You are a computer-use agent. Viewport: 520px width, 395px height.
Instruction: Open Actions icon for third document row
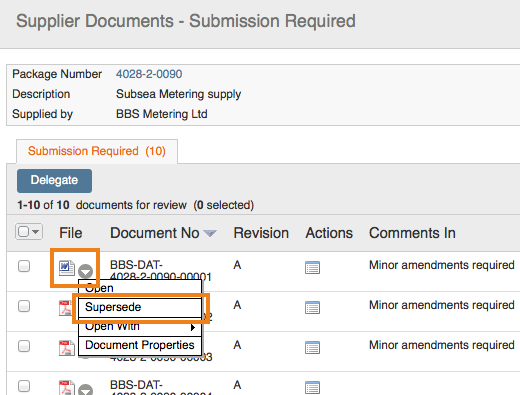[312, 348]
